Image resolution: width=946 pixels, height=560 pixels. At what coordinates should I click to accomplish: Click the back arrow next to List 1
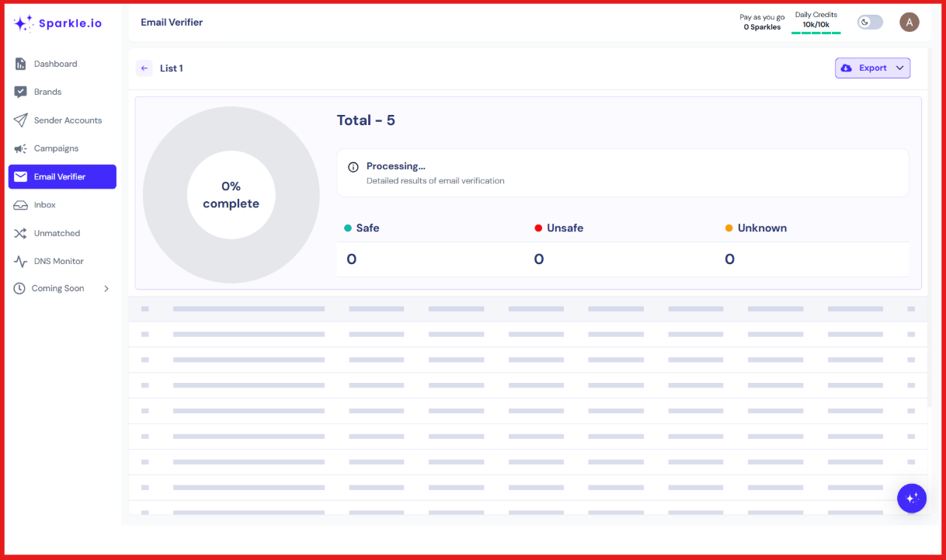click(144, 68)
